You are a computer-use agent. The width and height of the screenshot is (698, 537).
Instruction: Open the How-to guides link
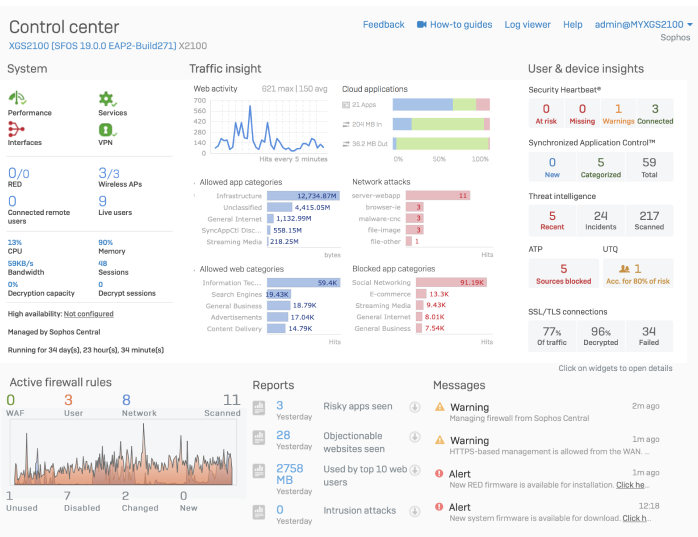[x=461, y=24]
